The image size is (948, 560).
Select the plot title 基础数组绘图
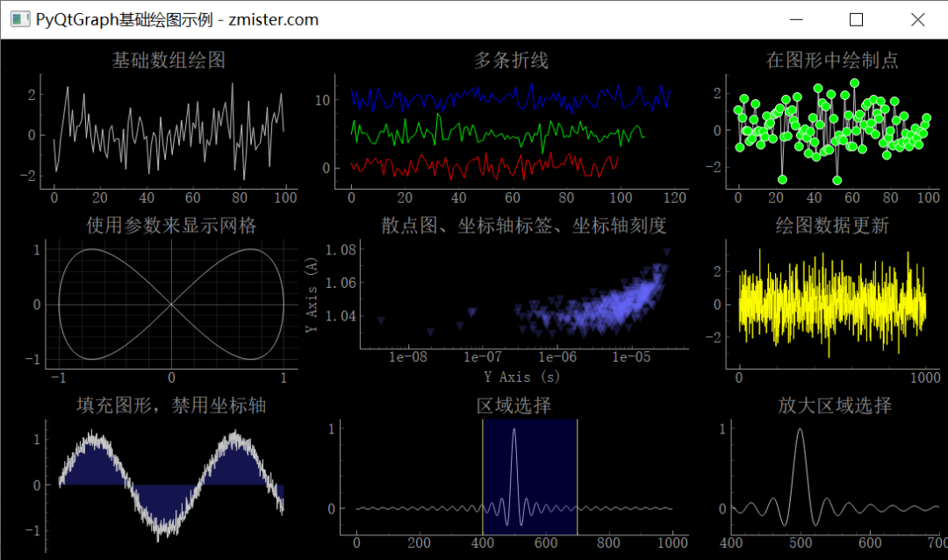click(169, 60)
